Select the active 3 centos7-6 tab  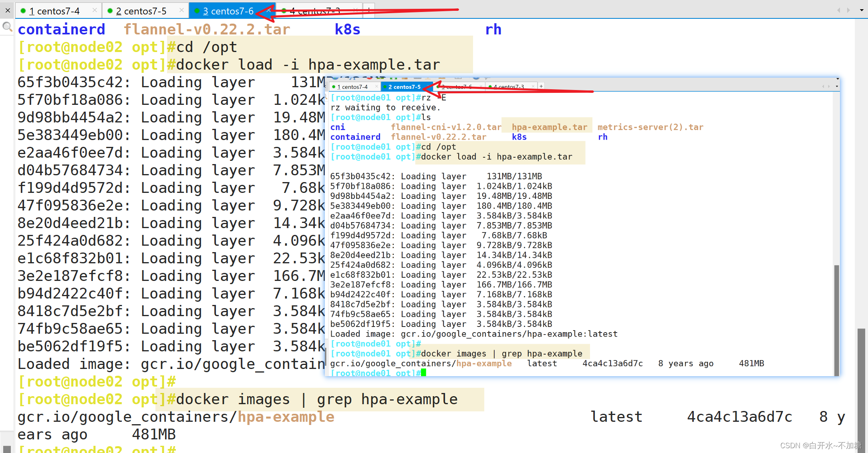228,11
